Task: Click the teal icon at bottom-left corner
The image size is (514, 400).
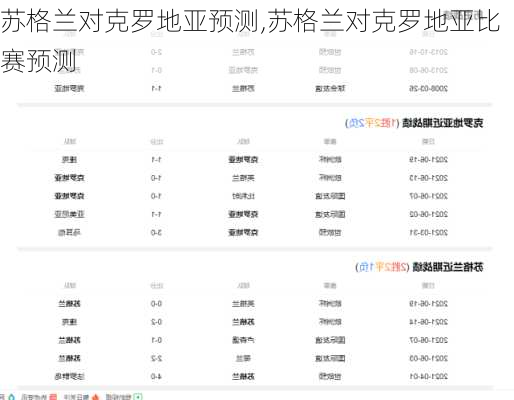Action: 12,397
